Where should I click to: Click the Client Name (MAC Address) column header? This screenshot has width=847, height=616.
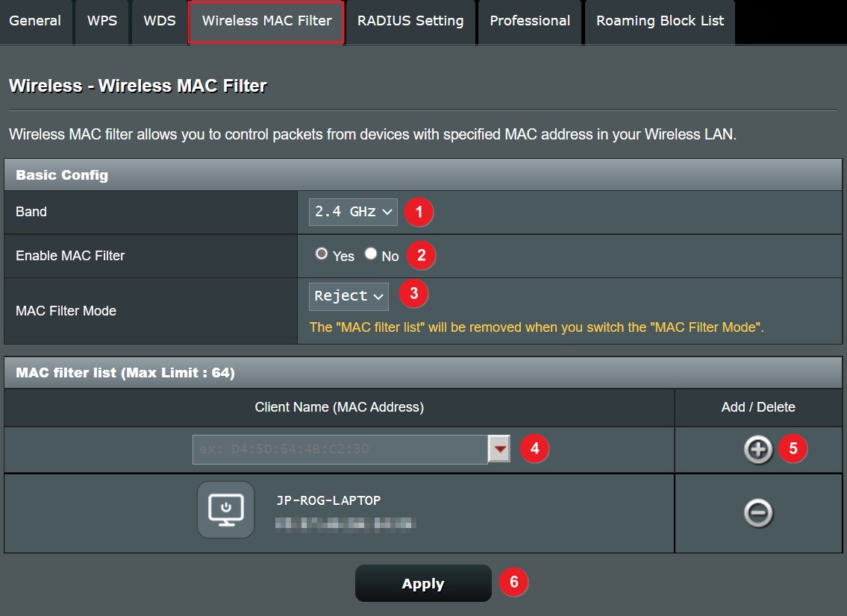coord(340,407)
